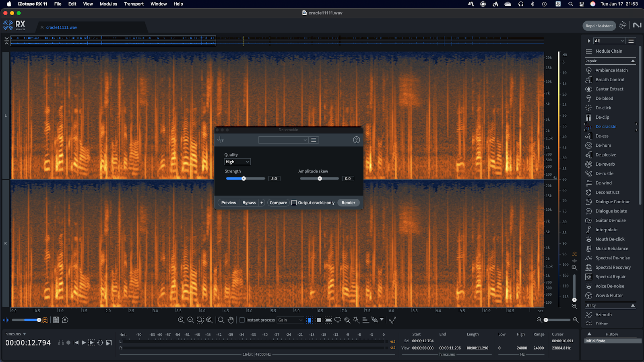This screenshot has height=362, width=644.
Task: Launch the Repair Assistant
Action: 599,26
